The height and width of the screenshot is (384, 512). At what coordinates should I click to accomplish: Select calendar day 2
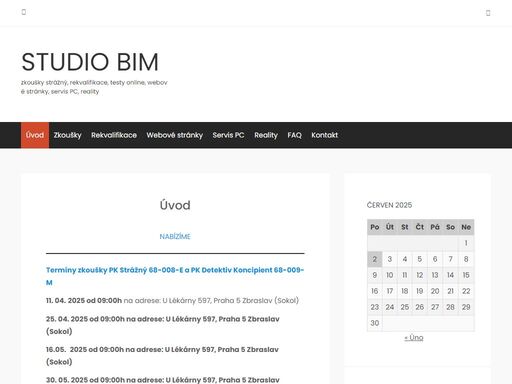[375, 259]
